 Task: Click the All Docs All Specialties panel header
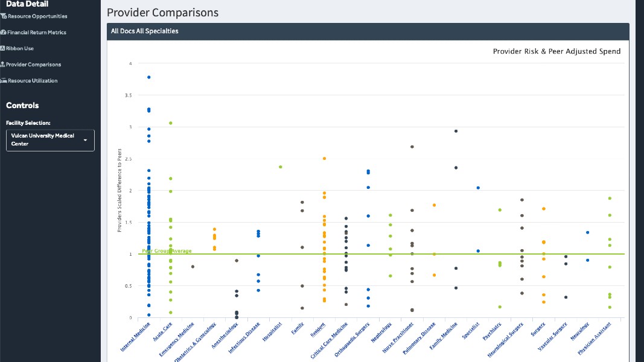(368, 31)
